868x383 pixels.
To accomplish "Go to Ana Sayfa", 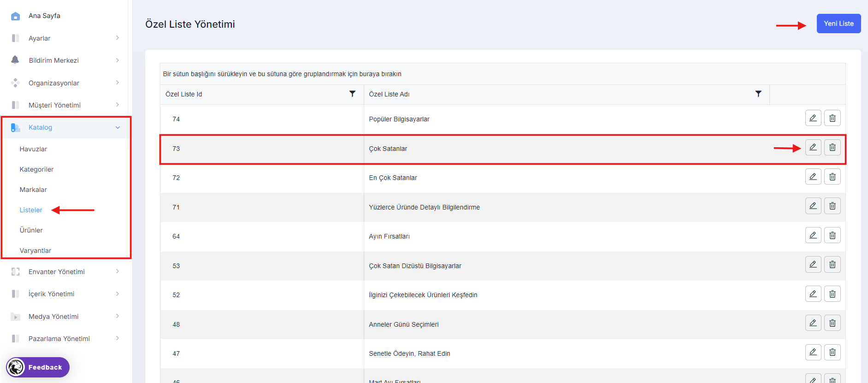I will coord(44,16).
